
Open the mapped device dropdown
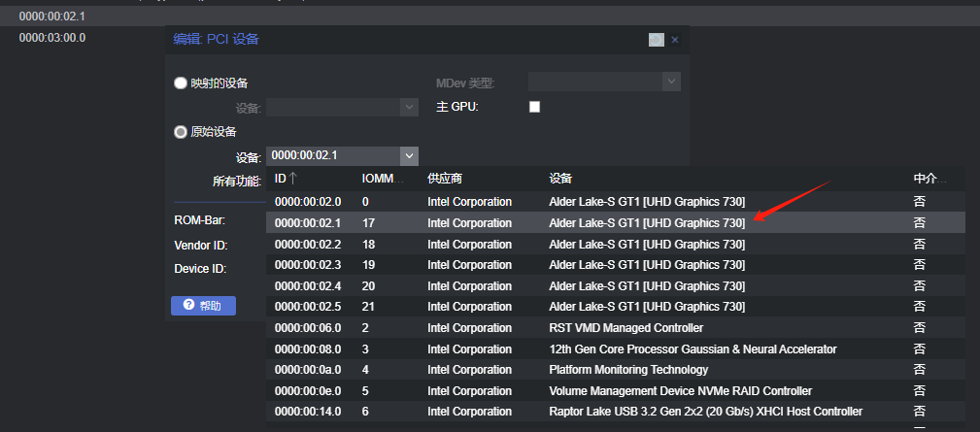409,107
